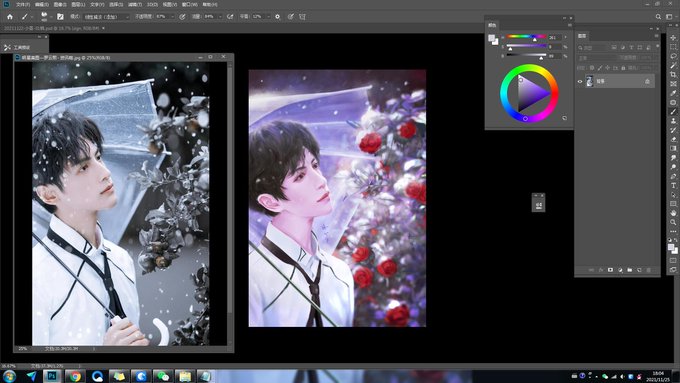Toggle type layer filter in Layers panel
The height and width of the screenshot is (383, 680).
pyautogui.click(x=631, y=47)
